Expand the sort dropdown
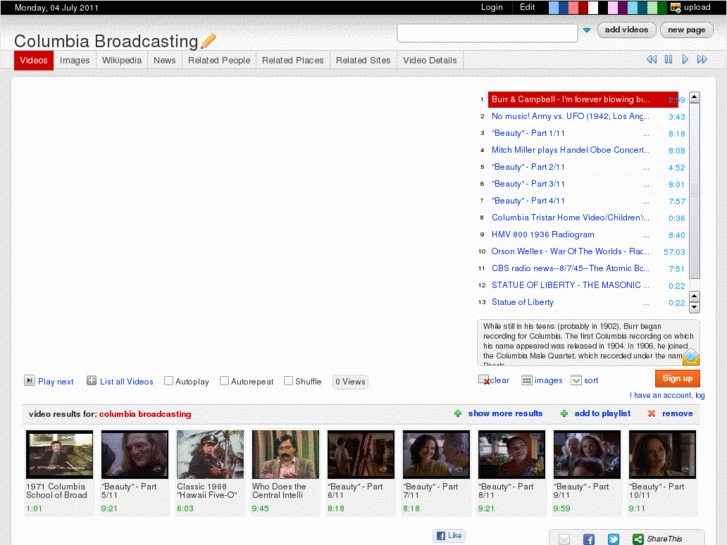727x545 pixels. click(576, 380)
